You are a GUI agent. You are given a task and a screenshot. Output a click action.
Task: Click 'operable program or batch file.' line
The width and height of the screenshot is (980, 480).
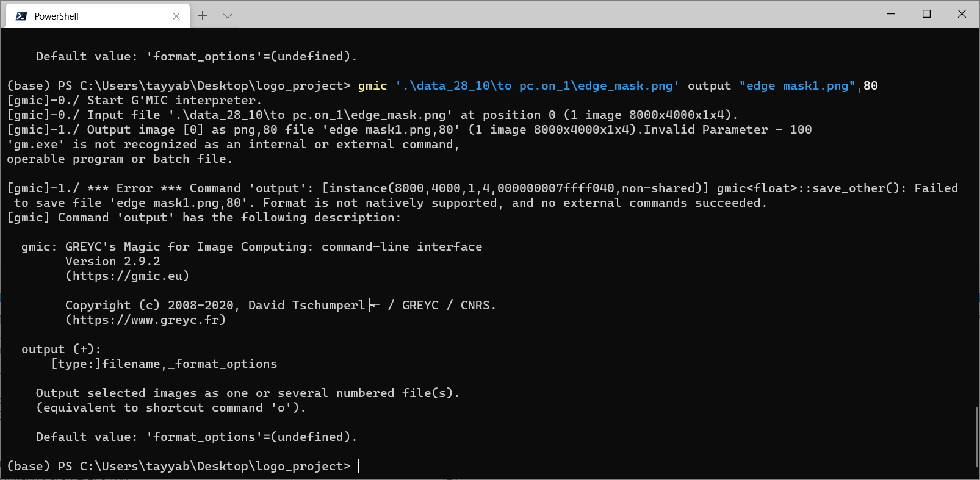click(x=120, y=159)
